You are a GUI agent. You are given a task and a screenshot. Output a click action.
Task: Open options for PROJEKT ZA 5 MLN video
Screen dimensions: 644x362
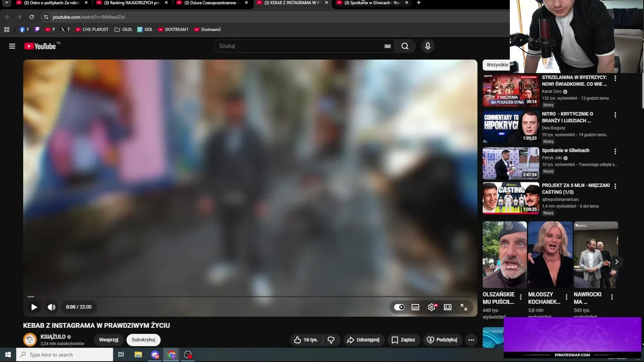[615, 186]
